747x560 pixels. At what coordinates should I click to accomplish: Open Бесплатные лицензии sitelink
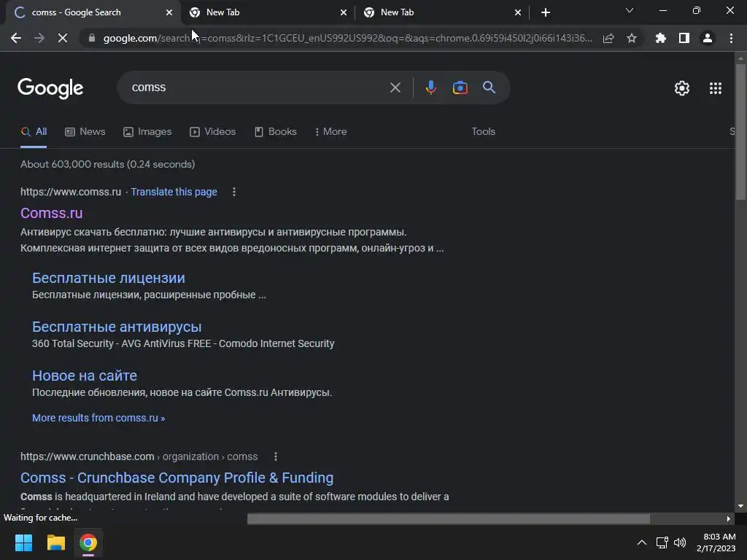point(109,278)
